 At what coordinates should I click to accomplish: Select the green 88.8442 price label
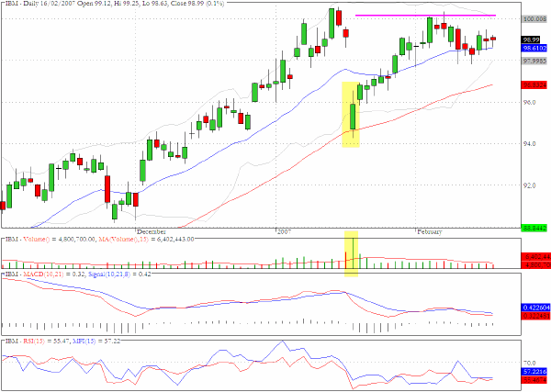534,229
